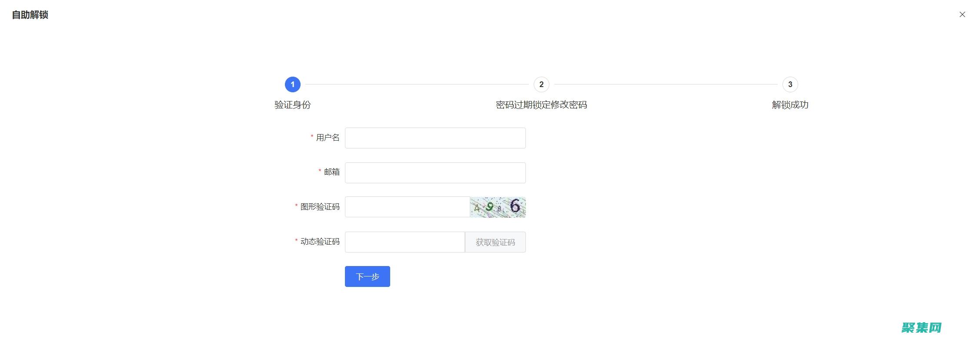Select the 解锁成功 step label
The image size is (980, 337).
click(x=790, y=105)
